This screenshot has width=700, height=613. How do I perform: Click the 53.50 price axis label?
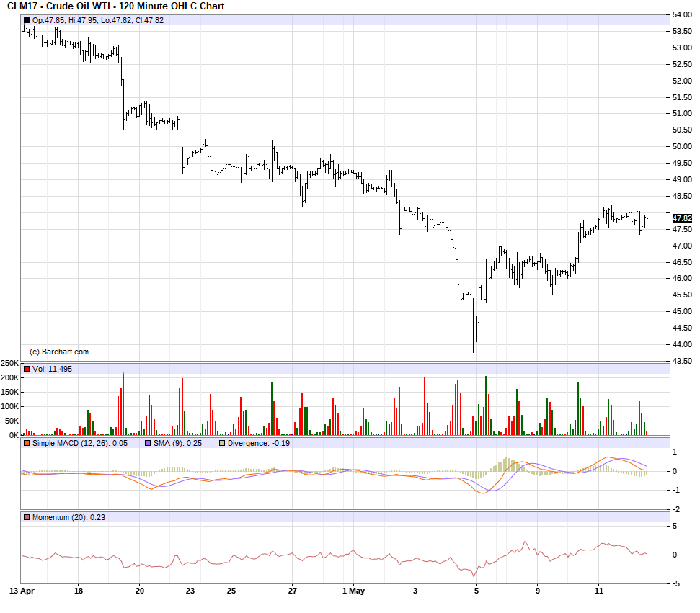(682, 31)
